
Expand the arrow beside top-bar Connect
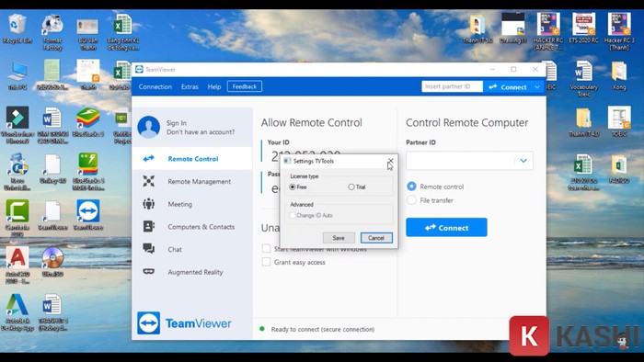pyautogui.click(x=536, y=87)
